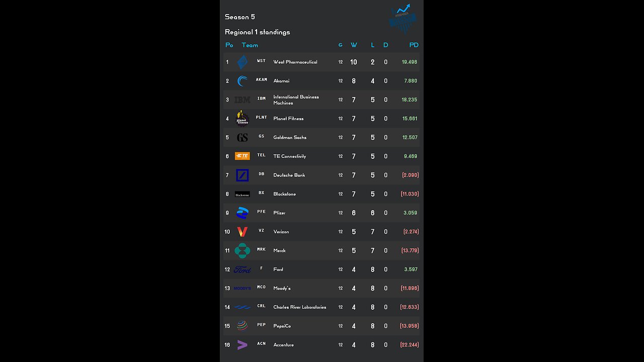Click the West Pharmaceutical team logo
The width and height of the screenshot is (644, 362).
click(x=242, y=62)
